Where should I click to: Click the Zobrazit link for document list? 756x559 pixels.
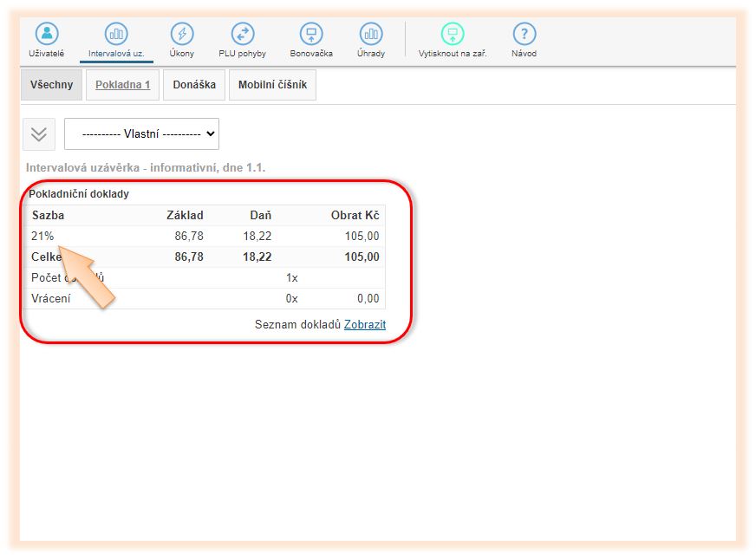point(365,324)
